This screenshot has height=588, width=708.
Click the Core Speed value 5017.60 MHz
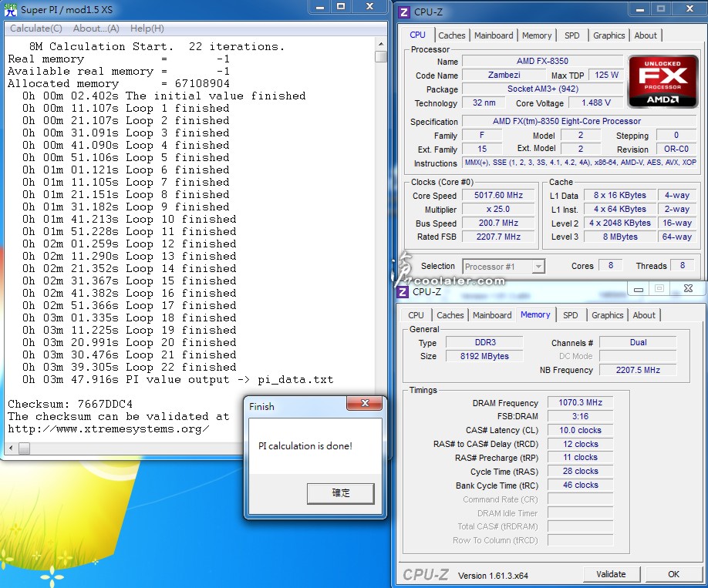coord(498,195)
